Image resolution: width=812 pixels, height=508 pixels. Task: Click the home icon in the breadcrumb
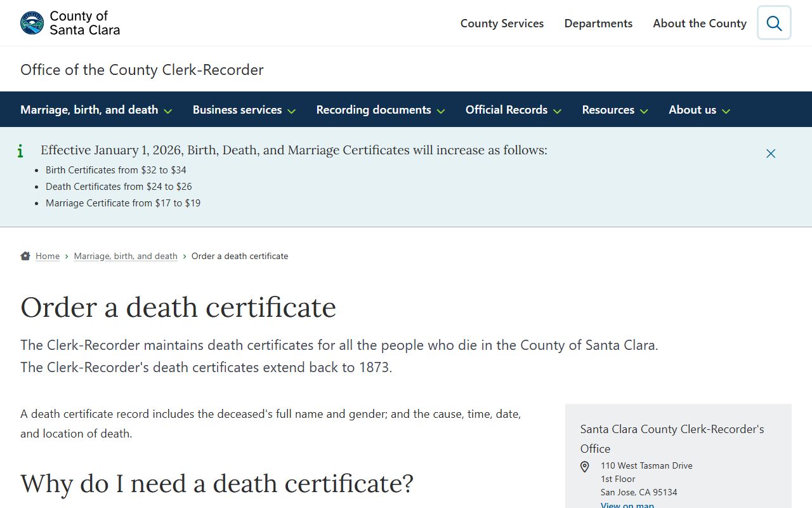coord(25,256)
